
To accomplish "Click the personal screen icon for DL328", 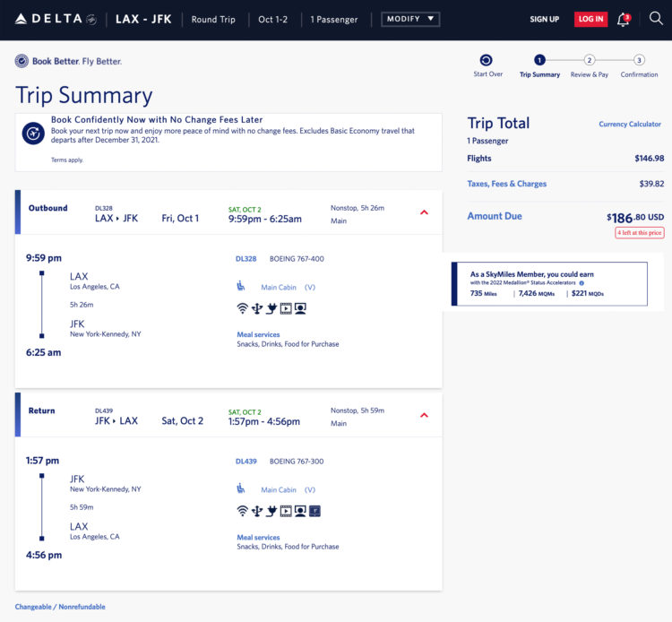I will click(x=300, y=308).
